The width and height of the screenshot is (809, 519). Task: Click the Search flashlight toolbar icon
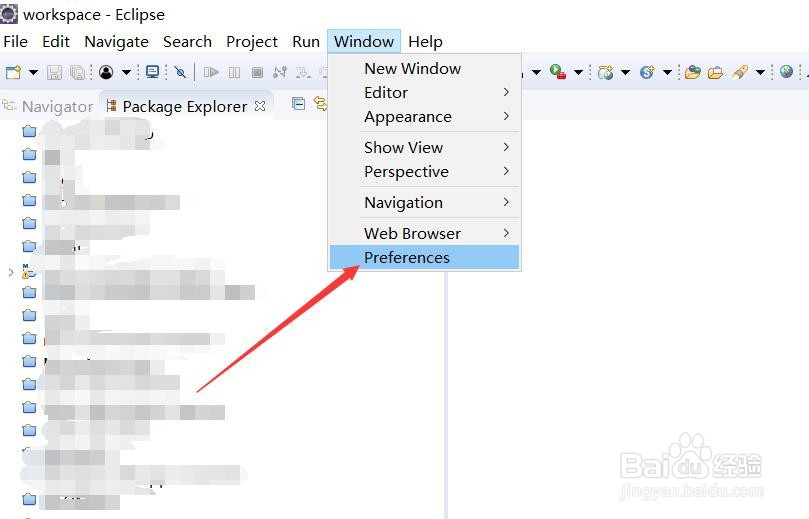[x=740, y=72]
